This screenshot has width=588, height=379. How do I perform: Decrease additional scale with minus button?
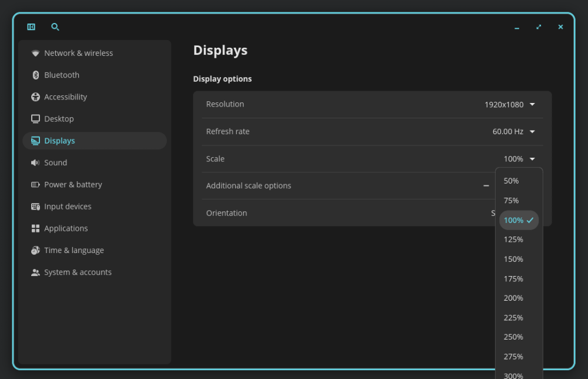[x=486, y=186]
